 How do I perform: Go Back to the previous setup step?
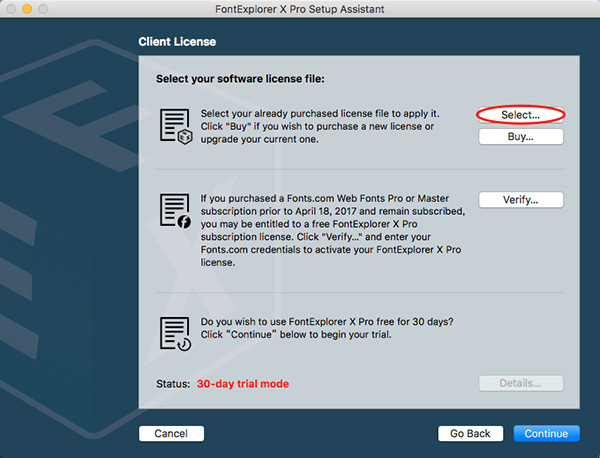point(470,434)
